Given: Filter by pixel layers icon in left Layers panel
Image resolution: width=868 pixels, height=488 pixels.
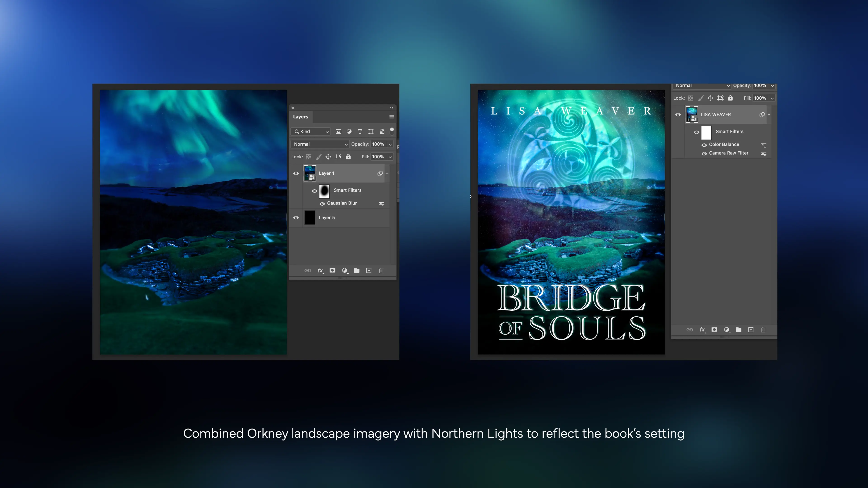Looking at the screenshot, I should [338, 132].
